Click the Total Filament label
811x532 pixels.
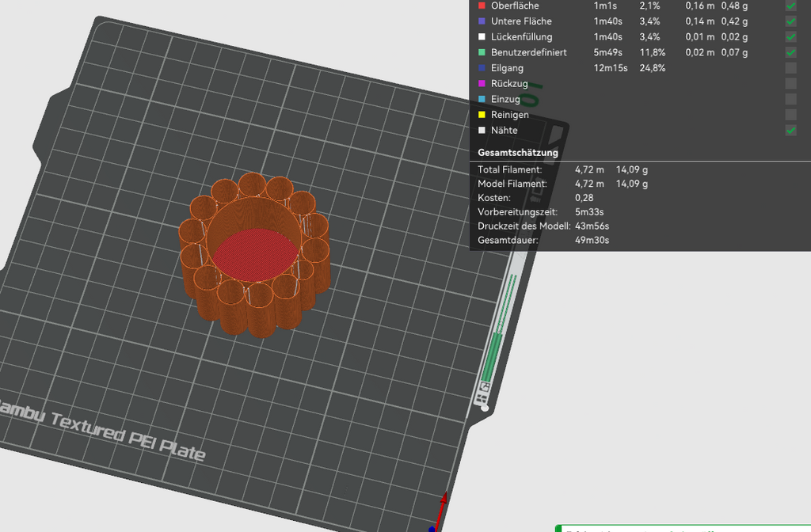(x=510, y=169)
